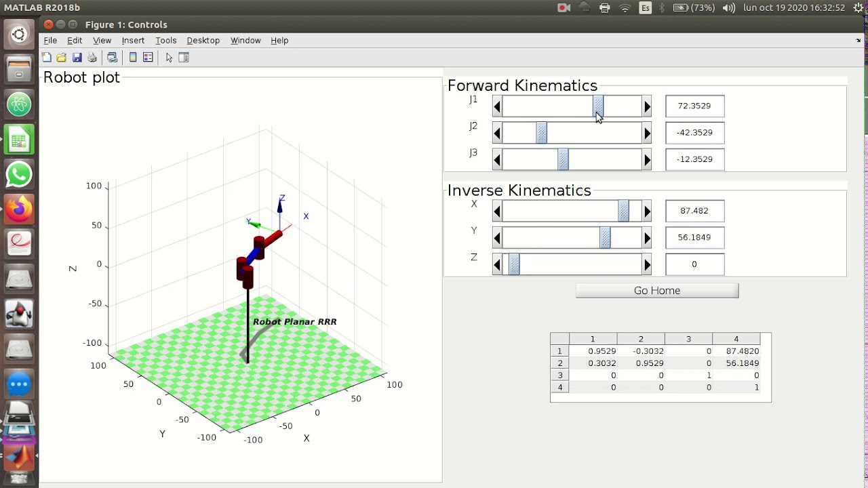868x488 pixels.
Task: Open the Window menu
Action: click(245, 41)
